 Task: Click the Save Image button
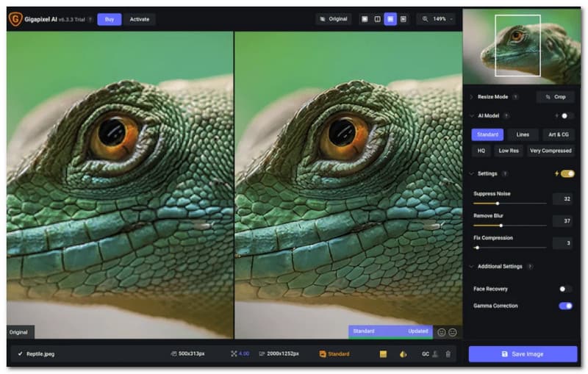[x=523, y=353]
